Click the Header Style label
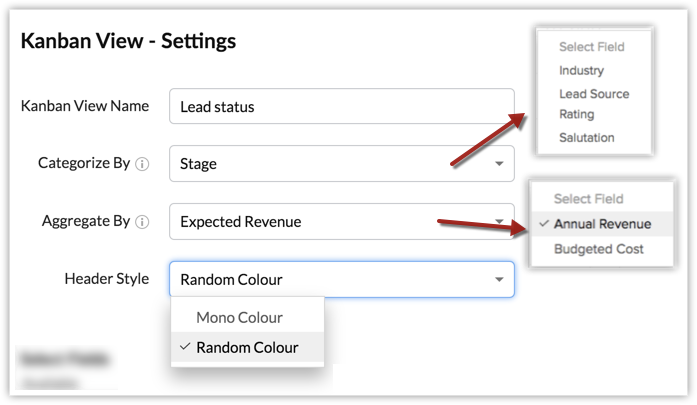 106,279
